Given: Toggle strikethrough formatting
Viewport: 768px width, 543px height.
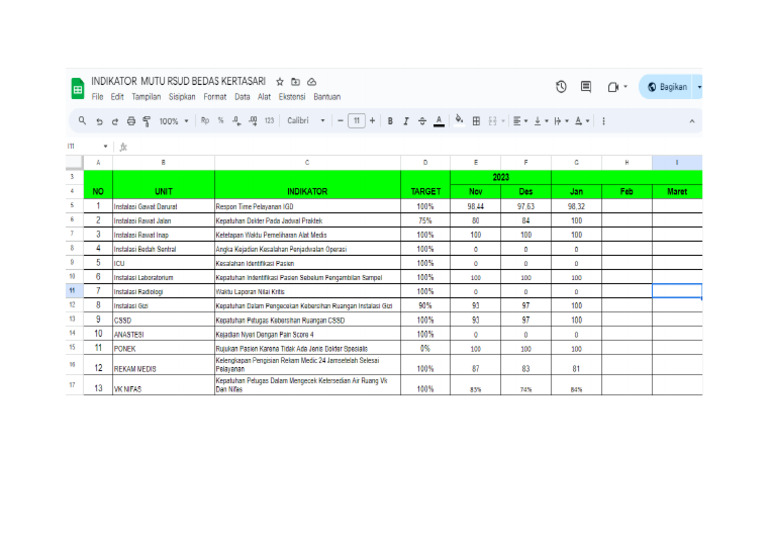Looking at the screenshot, I should pyautogui.click(x=422, y=121).
